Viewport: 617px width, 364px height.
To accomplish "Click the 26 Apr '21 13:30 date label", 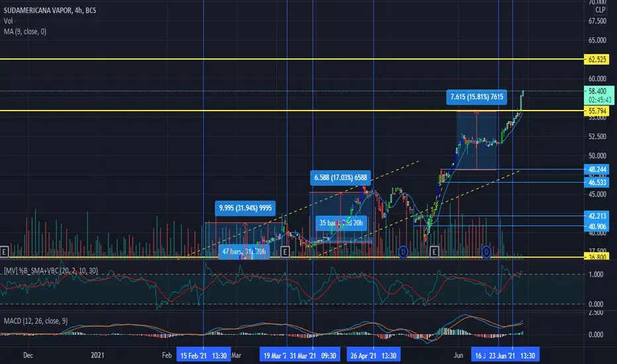I will pos(373,356).
